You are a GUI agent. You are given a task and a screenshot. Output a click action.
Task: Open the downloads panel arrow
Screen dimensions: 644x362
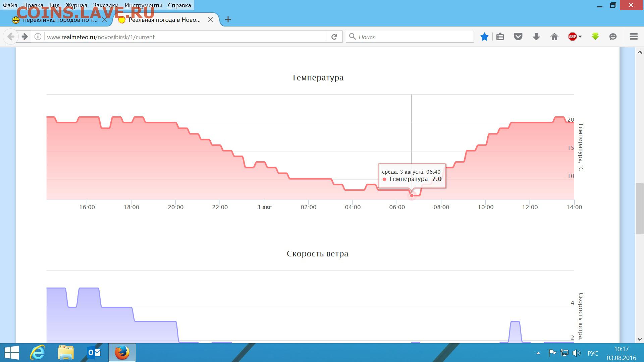[x=536, y=37]
